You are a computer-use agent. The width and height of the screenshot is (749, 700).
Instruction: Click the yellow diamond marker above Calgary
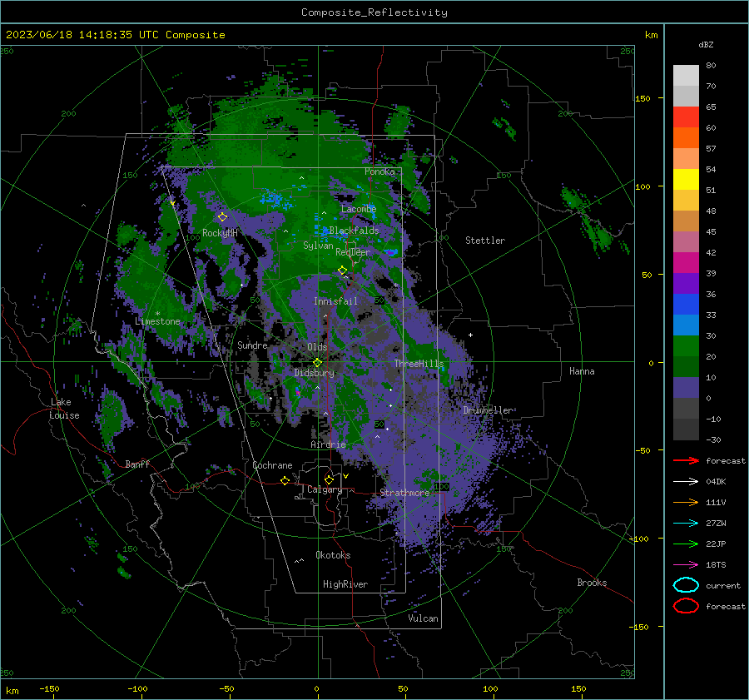[329, 479]
